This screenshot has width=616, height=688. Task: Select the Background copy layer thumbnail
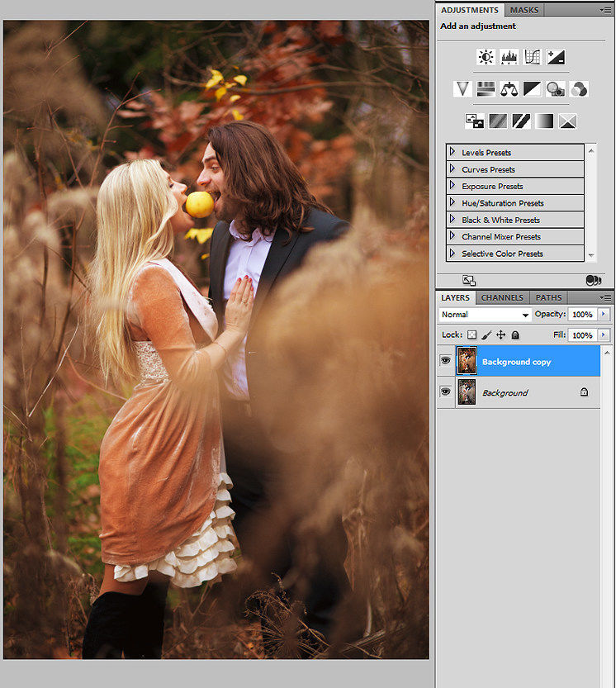tap(467, 361)
